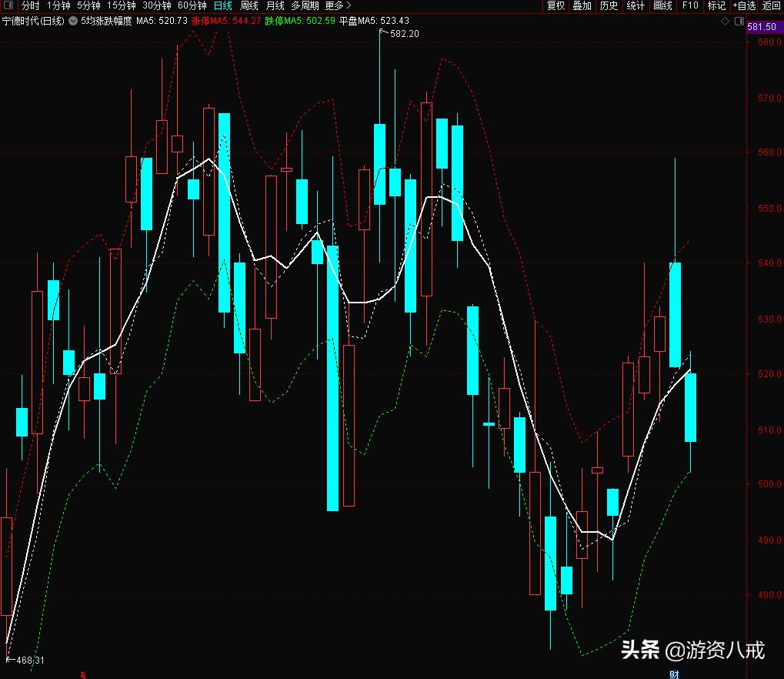Viewport: 784px width, 679px height.
Task: Click the 510.0 price axis label
Action: click(x=769, y=430)
